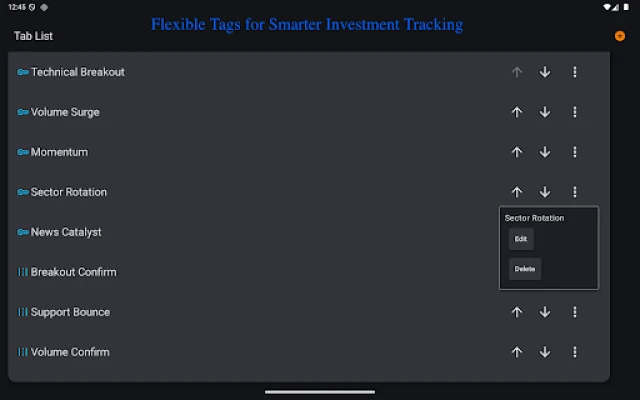The width and height of the screenshot is (640, 400).
Task: Tap the Technical Breakout tag icon
Action: (23, 72)
